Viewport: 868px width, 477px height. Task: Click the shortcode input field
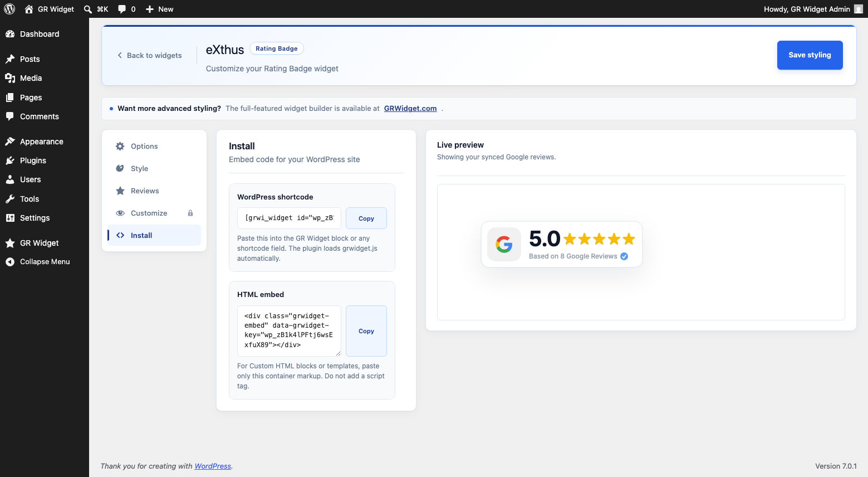289,218
